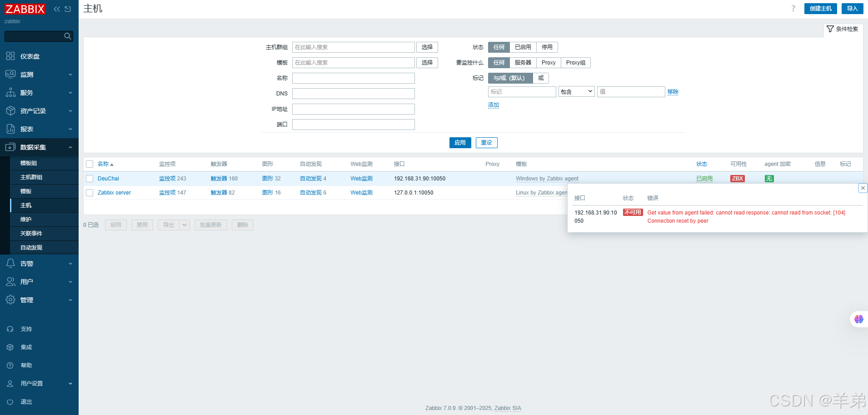Click the help question mark icon
Image resolution: width=868 pixels, height=415 pixels.
(x=793, y=8)
